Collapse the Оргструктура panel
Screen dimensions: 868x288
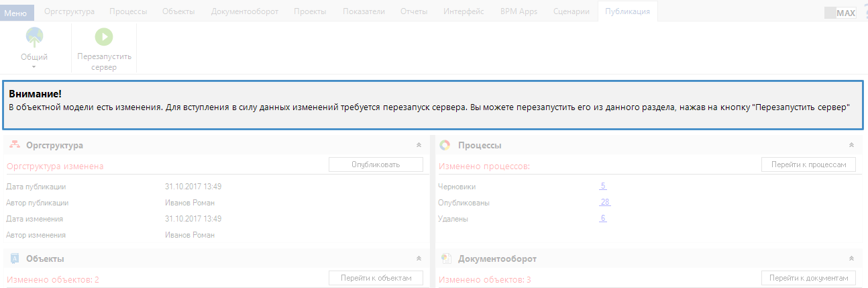coord(419,145)
